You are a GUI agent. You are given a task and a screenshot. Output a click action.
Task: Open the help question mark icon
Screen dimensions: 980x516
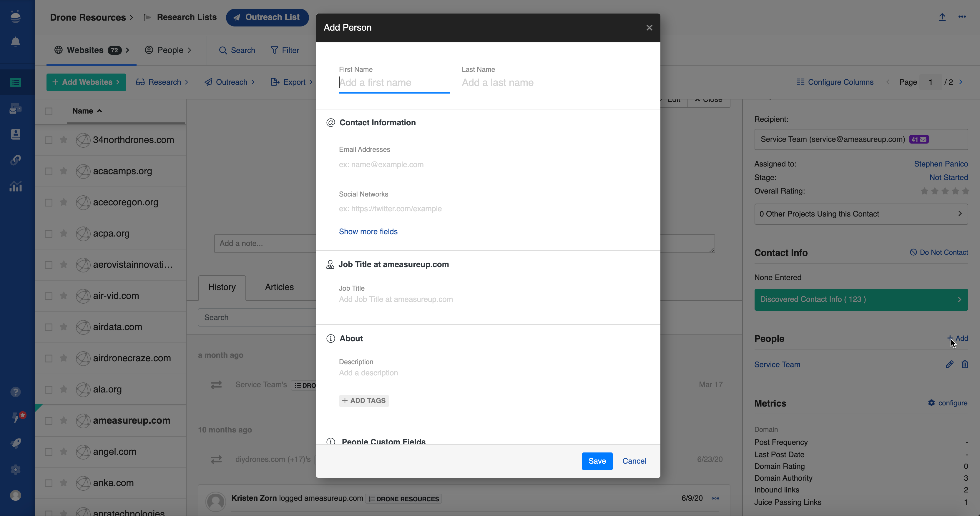(x=16, y=392)
